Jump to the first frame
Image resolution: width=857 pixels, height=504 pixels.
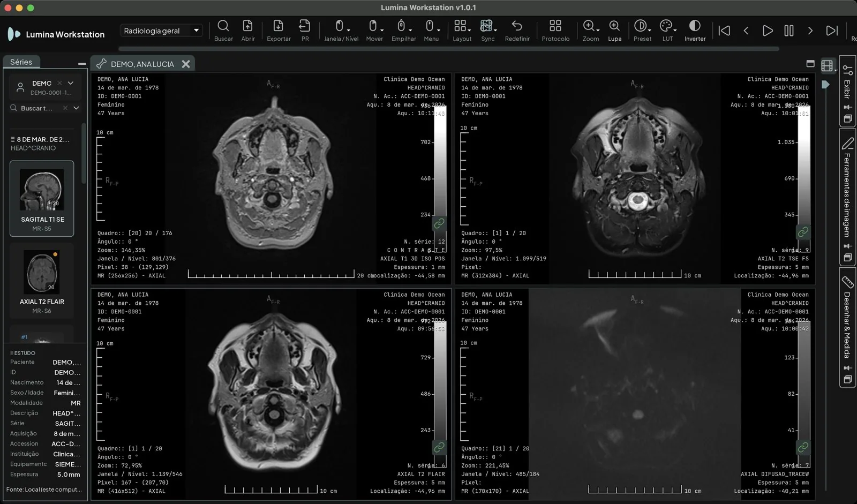(724, 31)
